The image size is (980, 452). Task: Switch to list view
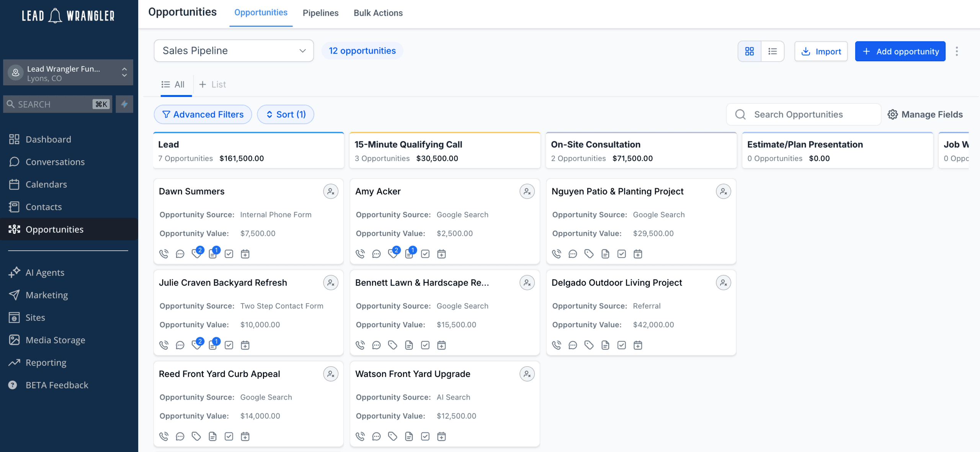click(773, 51)
